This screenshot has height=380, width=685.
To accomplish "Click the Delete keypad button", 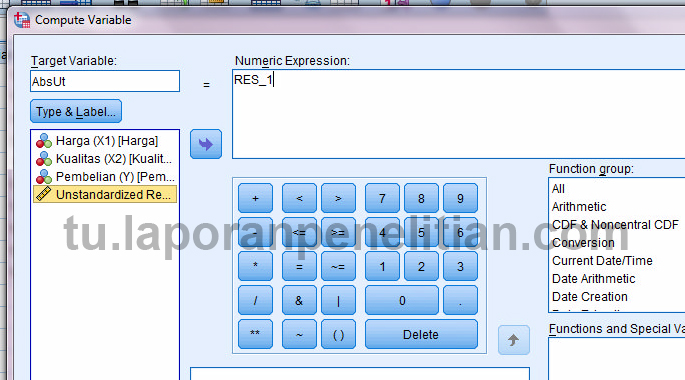I will (421, 334).
